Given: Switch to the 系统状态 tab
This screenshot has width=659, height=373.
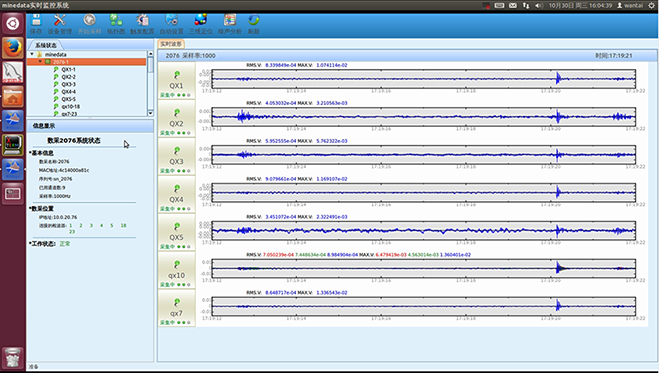Looking at the screenshot, I should (x=46, y=45).
